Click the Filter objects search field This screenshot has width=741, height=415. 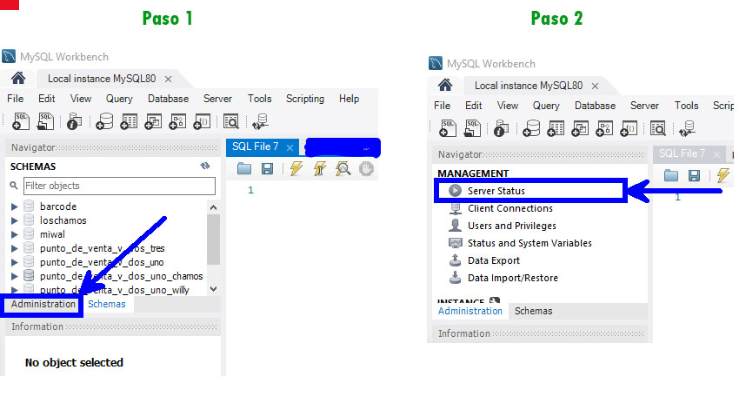coord(119,186)
